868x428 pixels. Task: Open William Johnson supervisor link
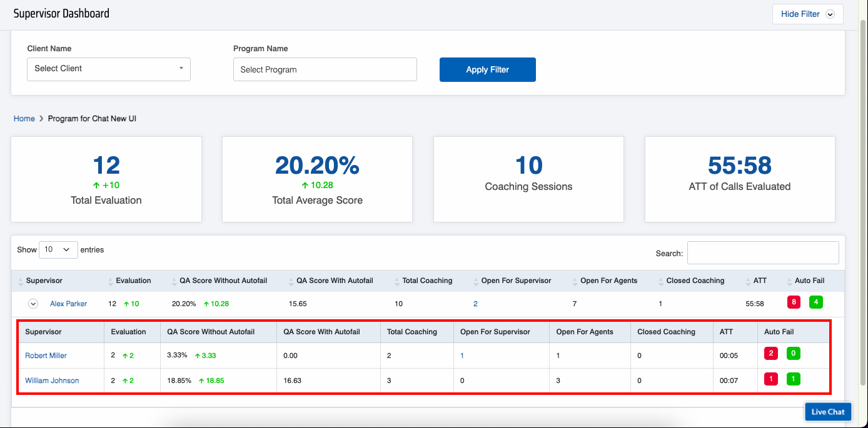52,380
